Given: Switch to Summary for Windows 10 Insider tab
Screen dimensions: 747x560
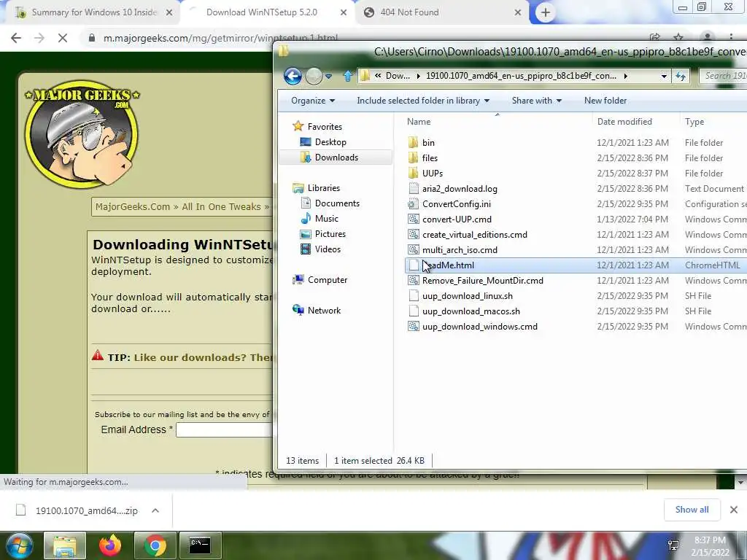Looking at the screenshot, I should (94, 12).
